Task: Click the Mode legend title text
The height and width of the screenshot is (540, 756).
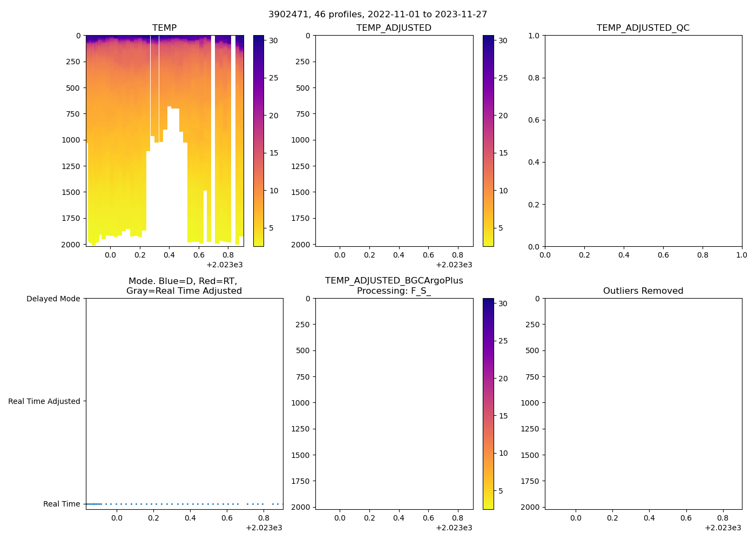Action: [184, 286]
